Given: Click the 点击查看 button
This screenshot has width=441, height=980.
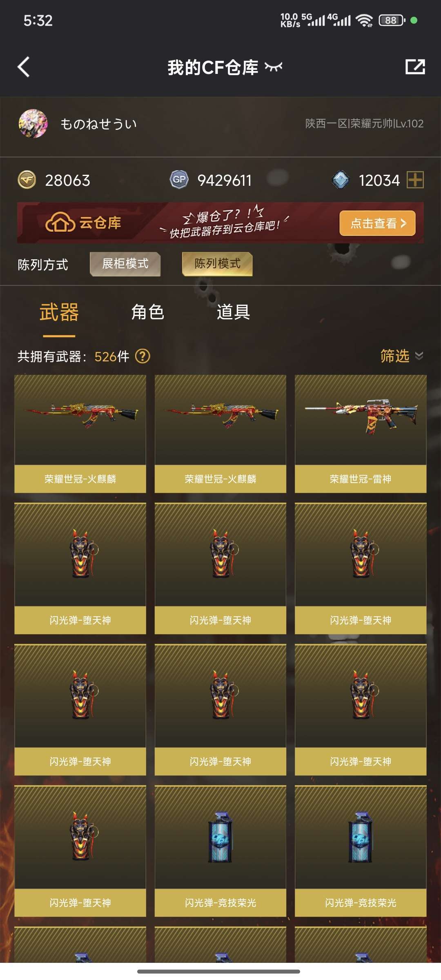Looking at the screenshot, I should [x=378, y=223].
